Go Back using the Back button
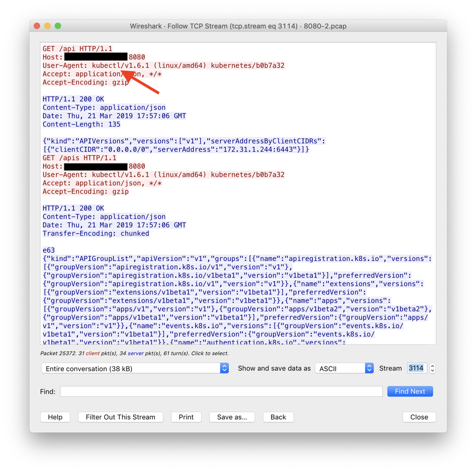 (278, 417)
